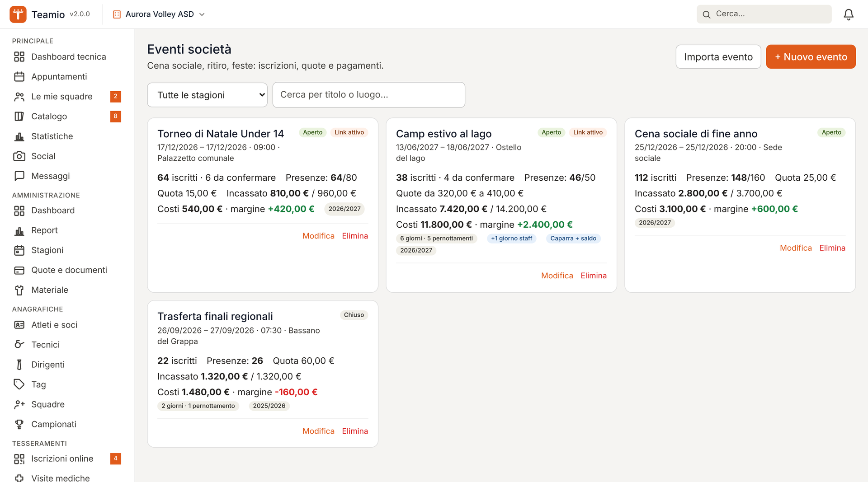Click the Atleti e soci ID card icon
Screen dimensions: 868x482
[19, 325]
